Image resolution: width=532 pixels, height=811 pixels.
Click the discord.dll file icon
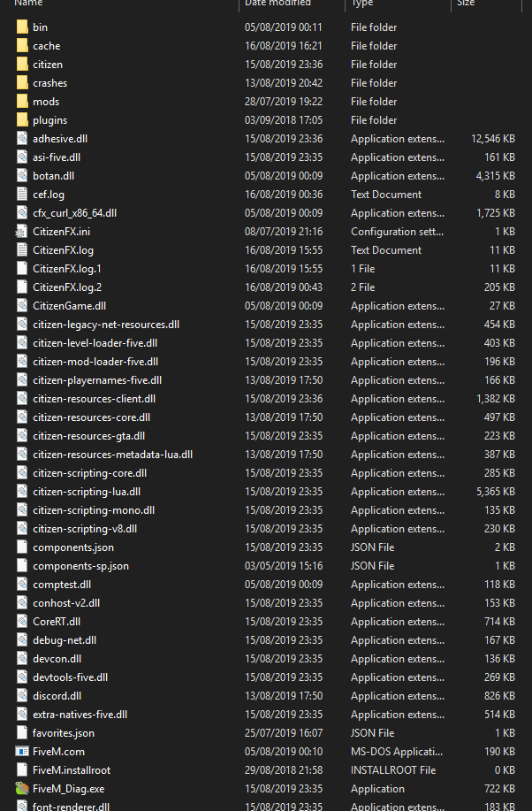22,696
